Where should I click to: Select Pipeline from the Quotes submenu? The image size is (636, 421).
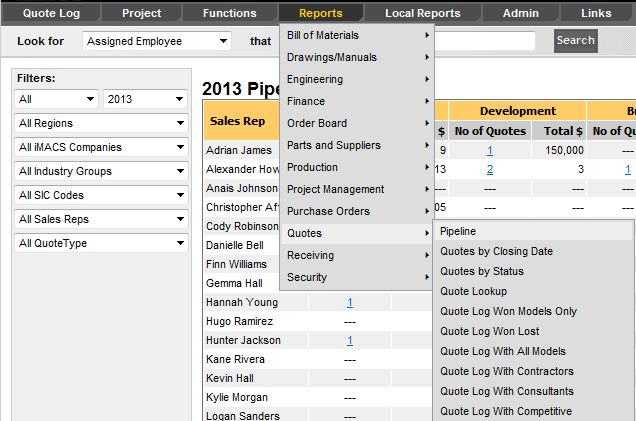(458, 231)
